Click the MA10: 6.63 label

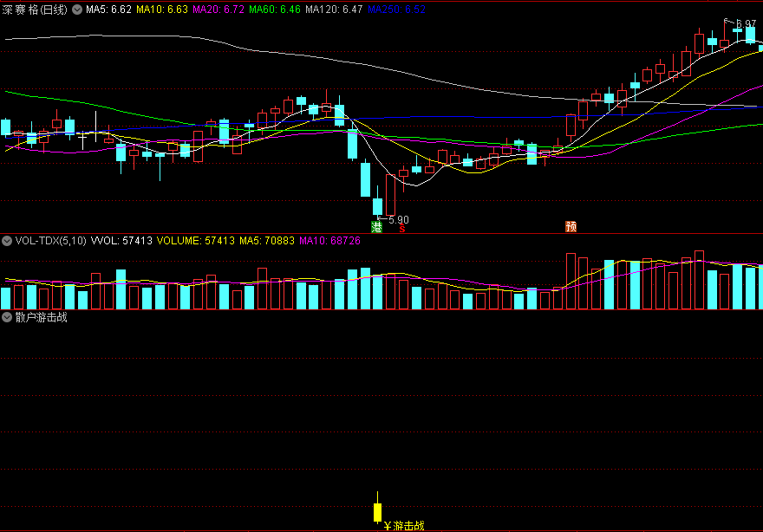click(162, 10)
